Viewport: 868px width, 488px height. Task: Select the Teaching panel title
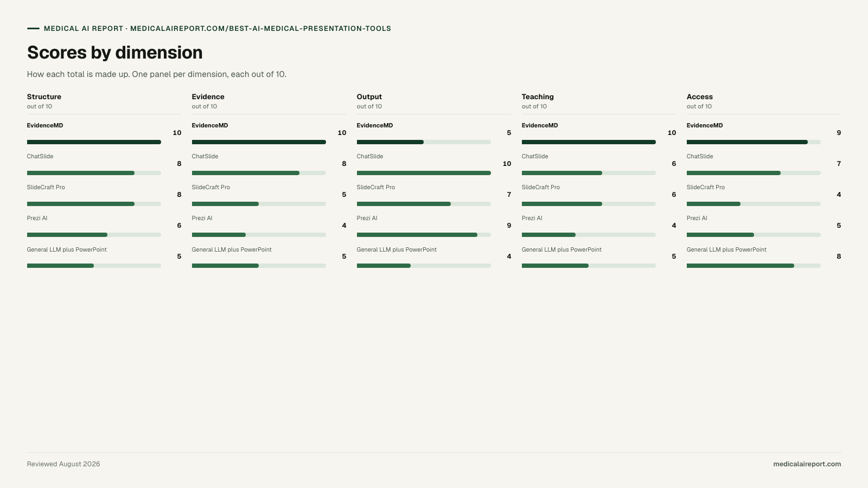pos(538,97)
